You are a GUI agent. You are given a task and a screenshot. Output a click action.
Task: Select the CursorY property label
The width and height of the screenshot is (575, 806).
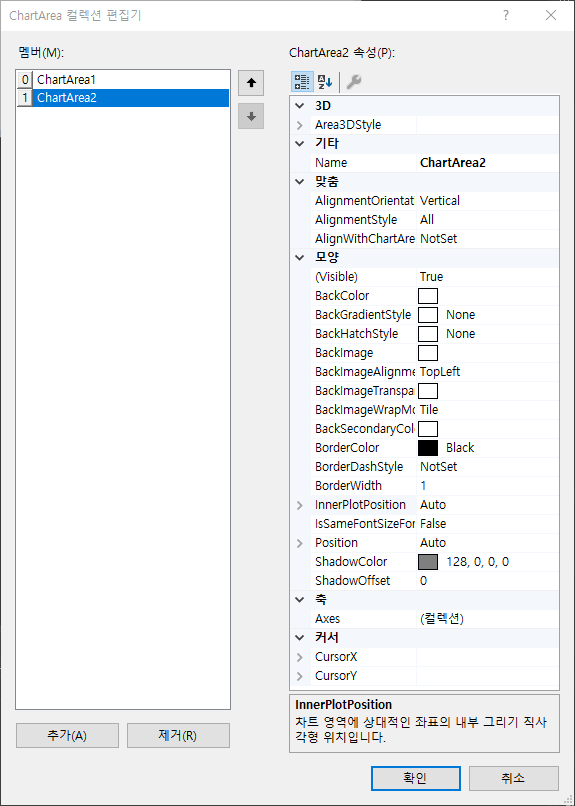(336, 676)
